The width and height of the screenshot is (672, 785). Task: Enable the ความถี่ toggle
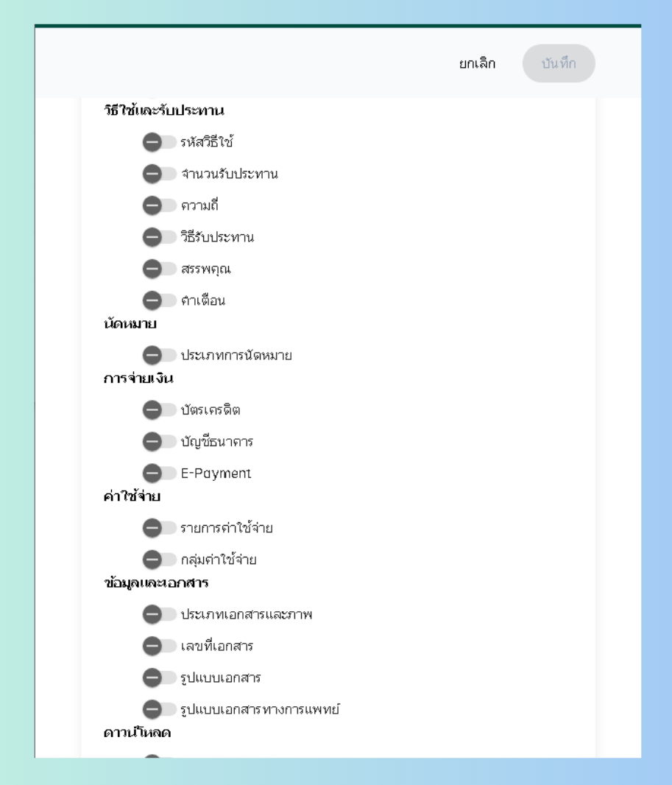pyautogui.click(x=160, y=205)
